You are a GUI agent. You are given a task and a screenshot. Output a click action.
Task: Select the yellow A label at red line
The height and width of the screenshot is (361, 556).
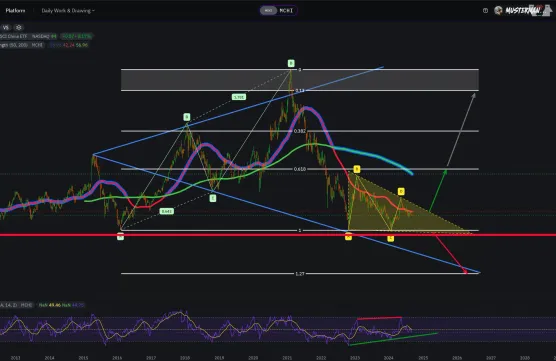(x=348, y=237)
